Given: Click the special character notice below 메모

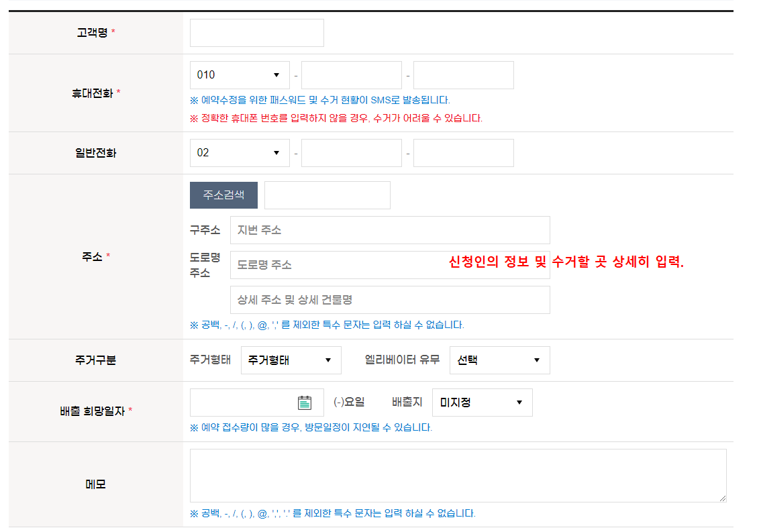Looking at the screenshot, I should 333,513.
